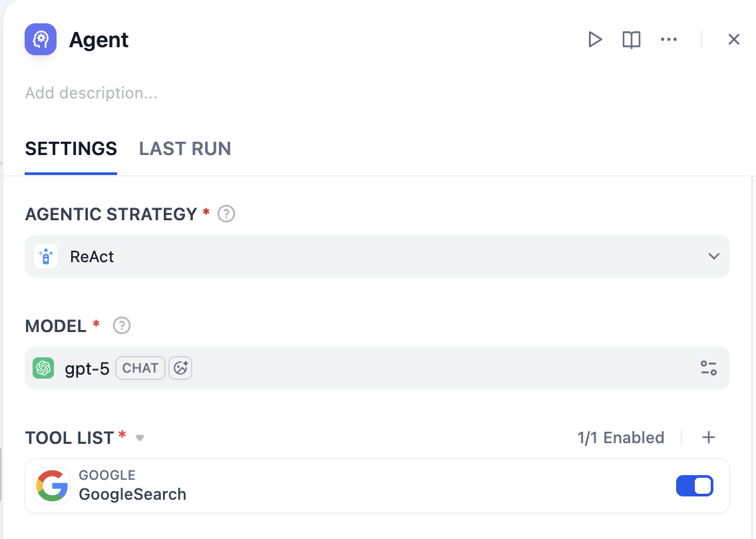
Task: Click the ReAct strategy icon
Action: coord(46,256)
